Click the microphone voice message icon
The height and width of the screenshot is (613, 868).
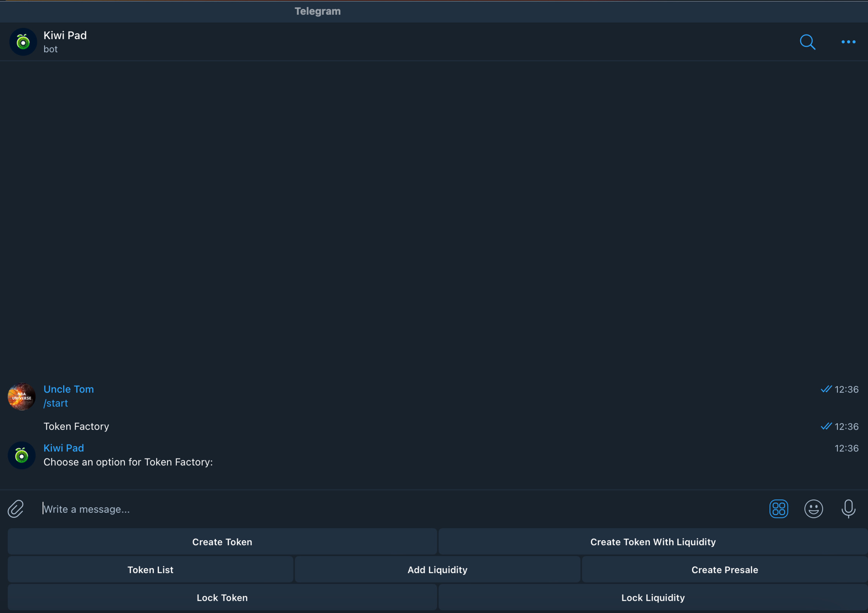[x=848, y=509]
